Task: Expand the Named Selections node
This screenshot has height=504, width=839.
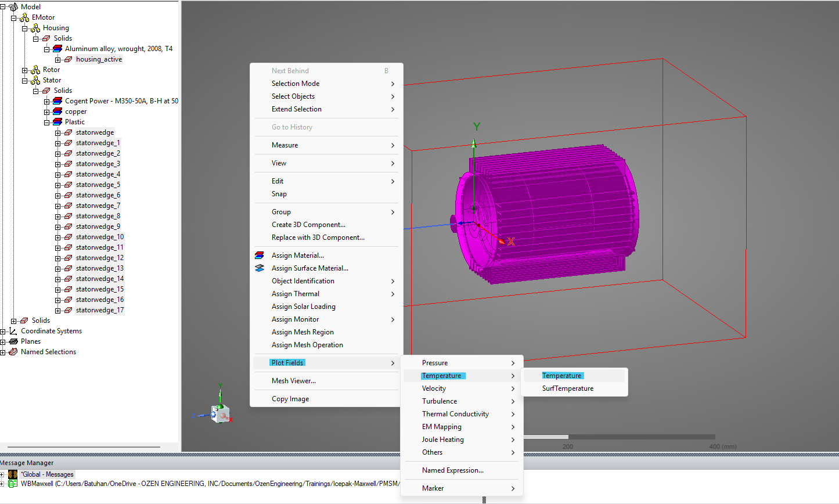Action: pos(3,352)
